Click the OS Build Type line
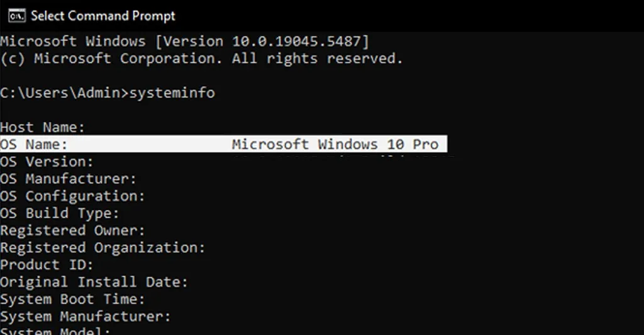Screen dimensions: 644x335 [59, 214]
